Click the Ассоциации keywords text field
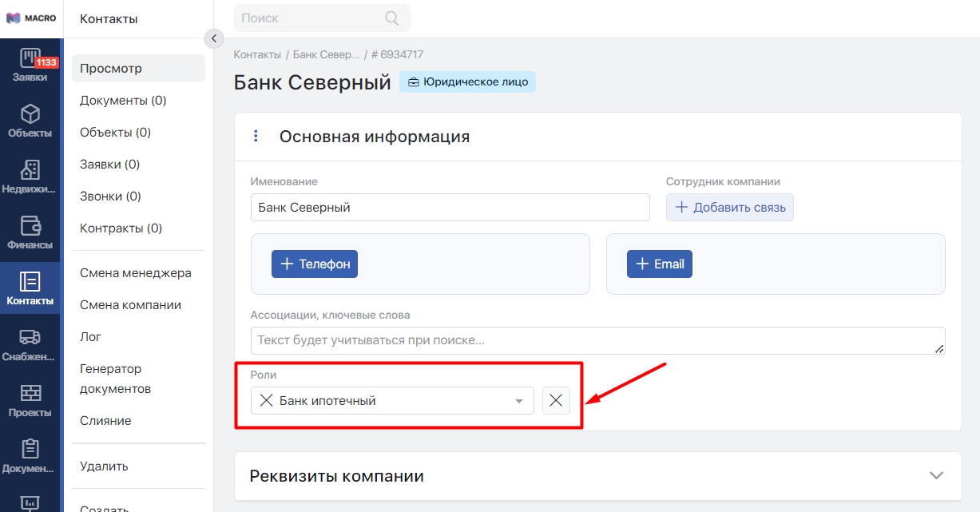980x512 pixels. [597, 340]
